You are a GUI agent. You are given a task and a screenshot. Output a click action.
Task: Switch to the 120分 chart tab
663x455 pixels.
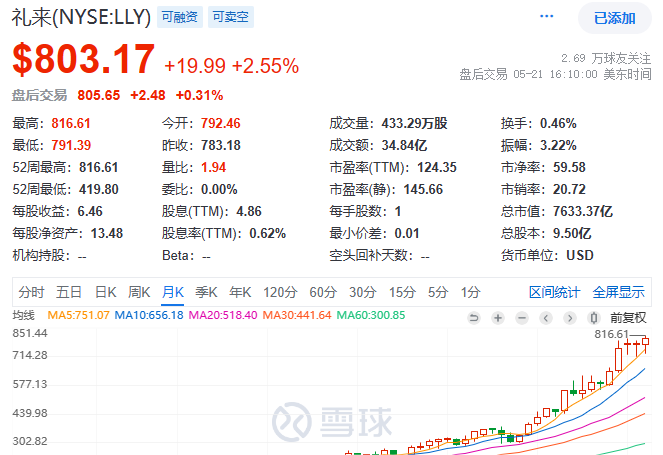point(280,292)
